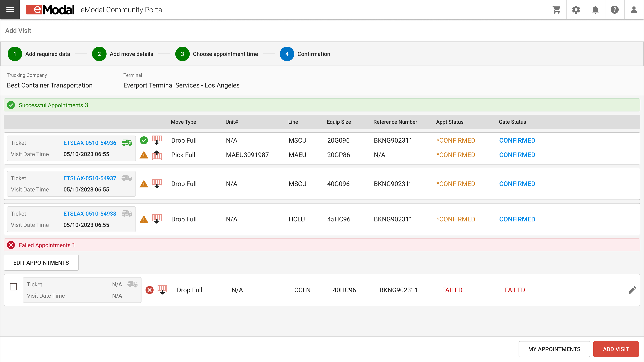
Task: Click warning triangle on Pick Full row
Action: (144, 155)
